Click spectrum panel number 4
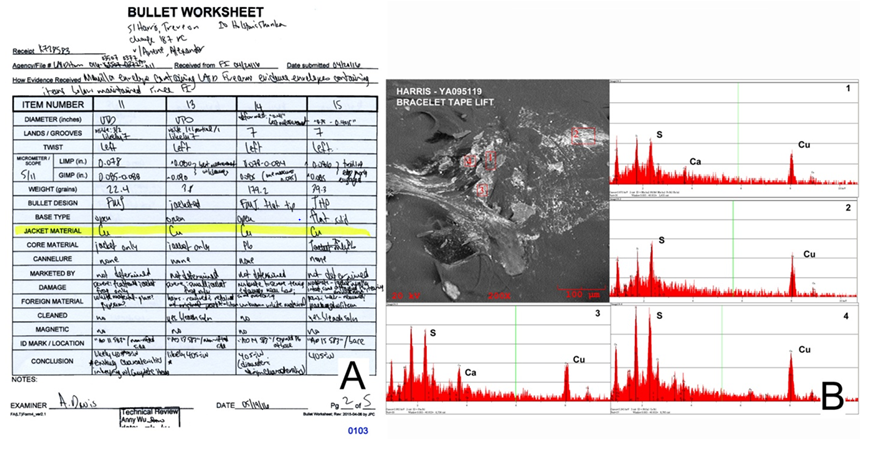895x455 pixels. coord(846,316)
